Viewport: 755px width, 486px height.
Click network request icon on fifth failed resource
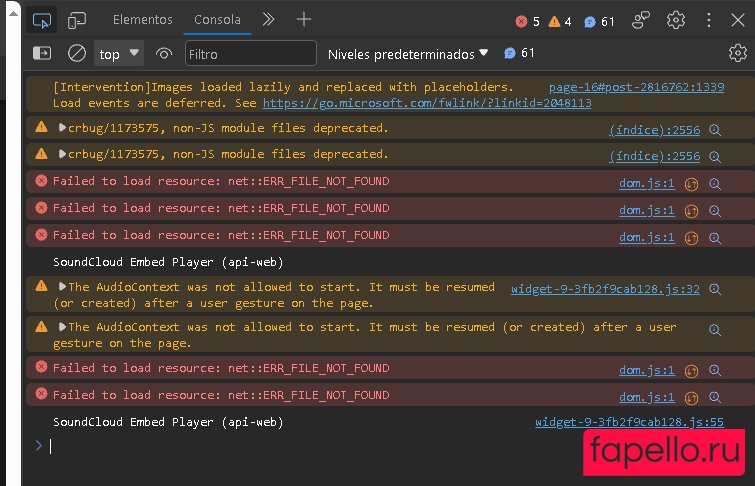[691, 398]
